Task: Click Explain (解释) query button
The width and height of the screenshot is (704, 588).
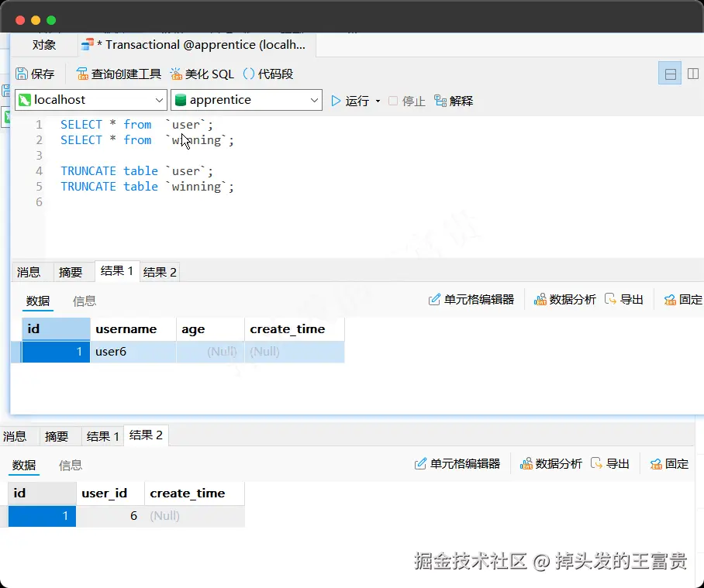Action: click(x=454, y=101)
